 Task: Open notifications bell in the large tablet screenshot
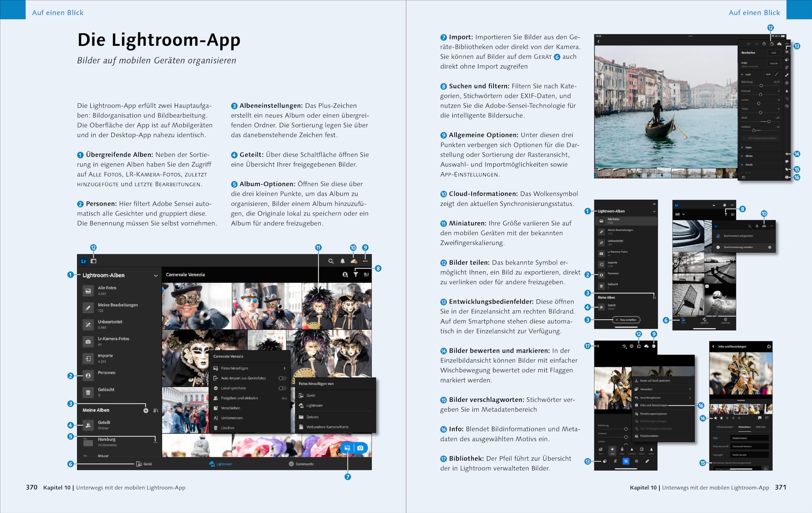[343, 261]
